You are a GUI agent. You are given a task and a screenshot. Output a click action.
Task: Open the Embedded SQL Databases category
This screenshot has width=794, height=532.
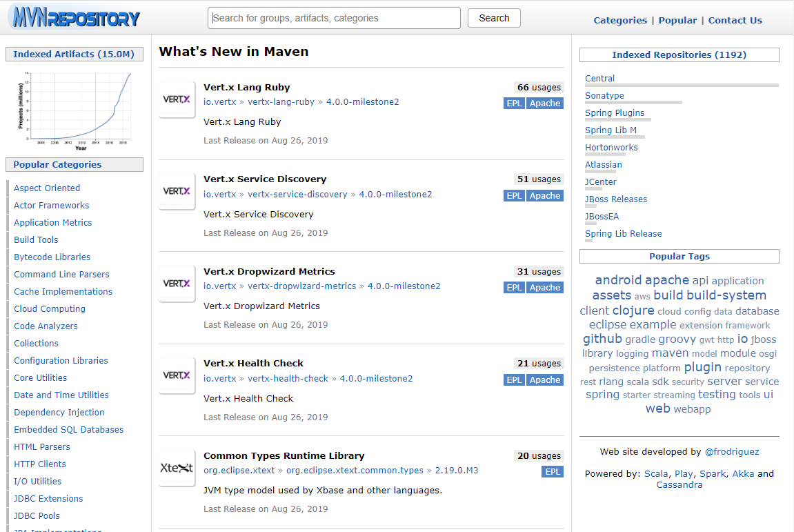pyautogui.click(x=68, y=429)
